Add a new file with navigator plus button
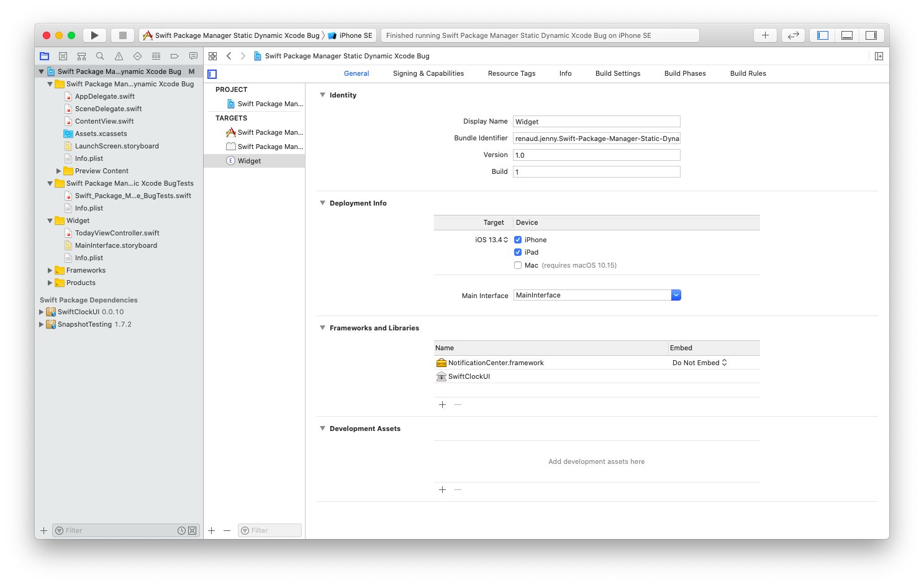The image size is (924, 585). [43, 530]
